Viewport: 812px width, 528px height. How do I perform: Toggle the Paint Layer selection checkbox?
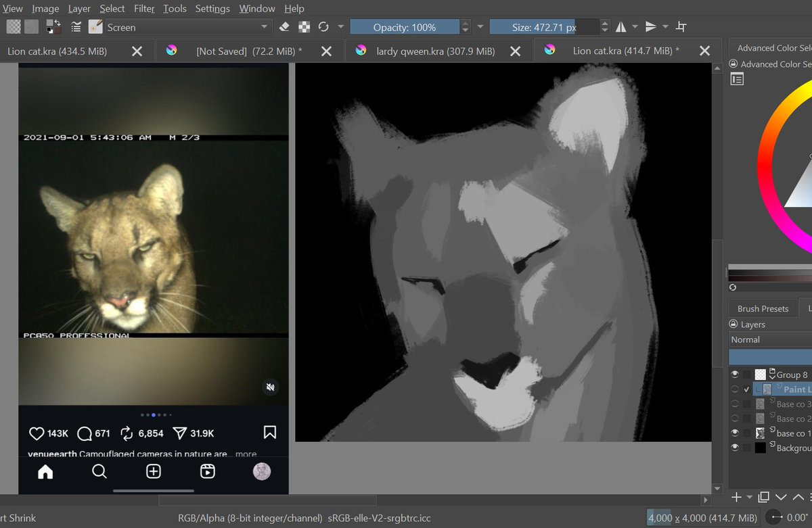746,389
